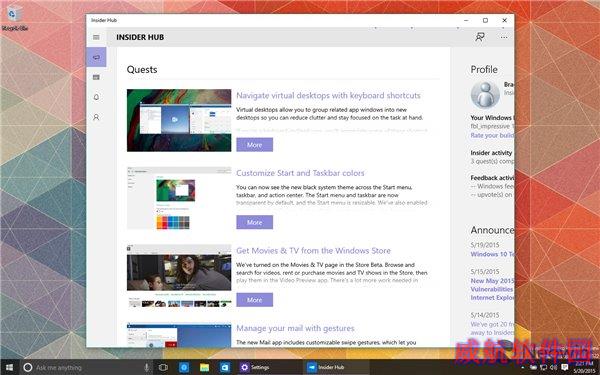Viewport: 600px width, 375px height.
Task: Open the Recycle Bin desktop icon
Action: (15, 18)
